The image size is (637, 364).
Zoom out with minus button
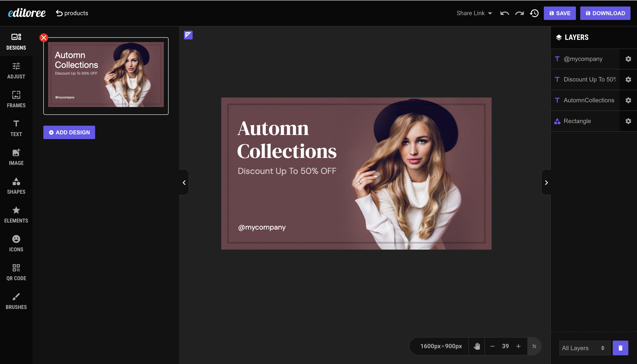[492, 346]
